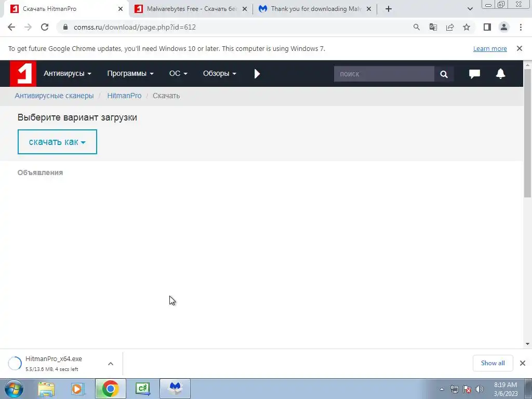
Task: Open the Malwarebytes installer taskbar icon
Action: coord(175,389)
